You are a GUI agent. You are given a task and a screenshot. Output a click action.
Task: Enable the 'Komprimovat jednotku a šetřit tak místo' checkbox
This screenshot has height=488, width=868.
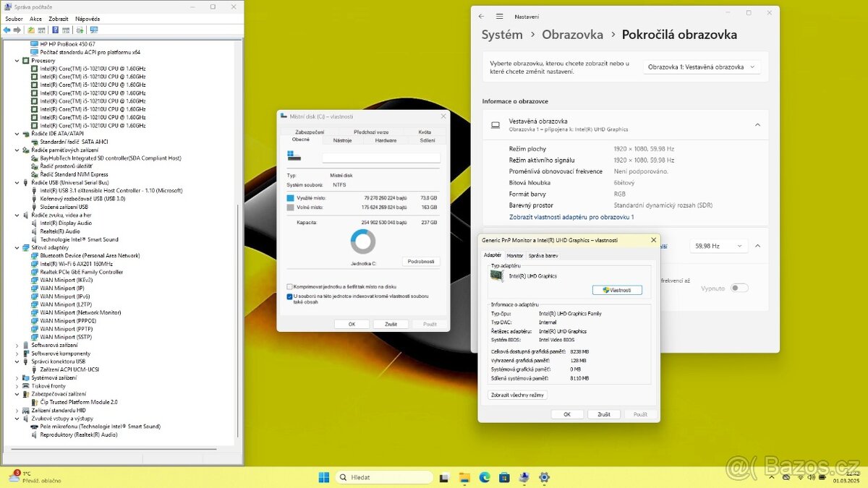point(289,286)
